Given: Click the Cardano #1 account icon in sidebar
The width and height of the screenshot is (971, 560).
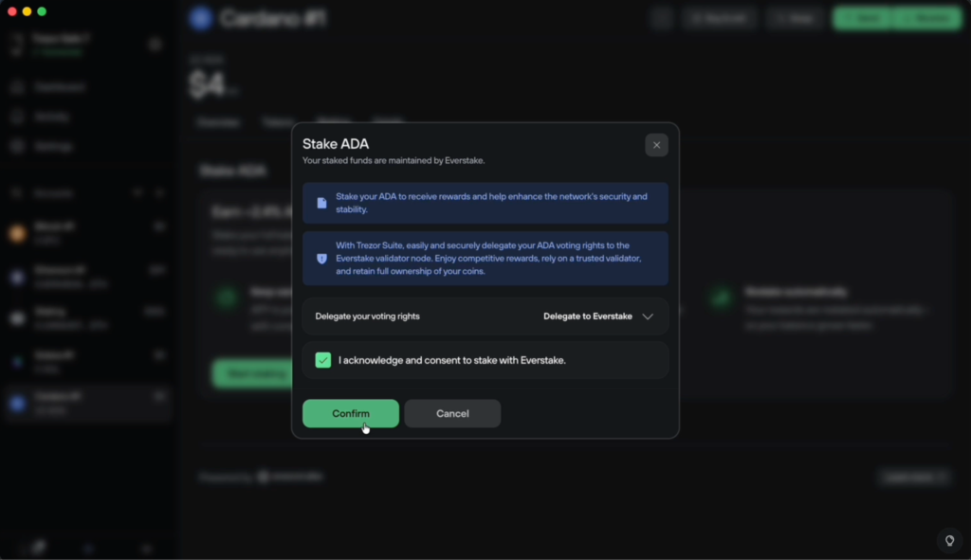Looking at the screenshot, I should tap(17, 403).
